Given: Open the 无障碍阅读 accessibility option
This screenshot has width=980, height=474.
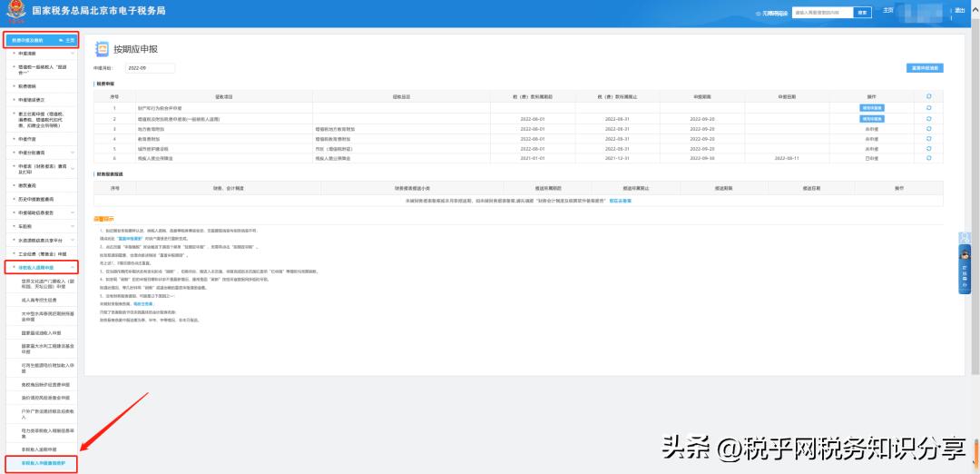Looking at the screenshot, I should [771, 13].
